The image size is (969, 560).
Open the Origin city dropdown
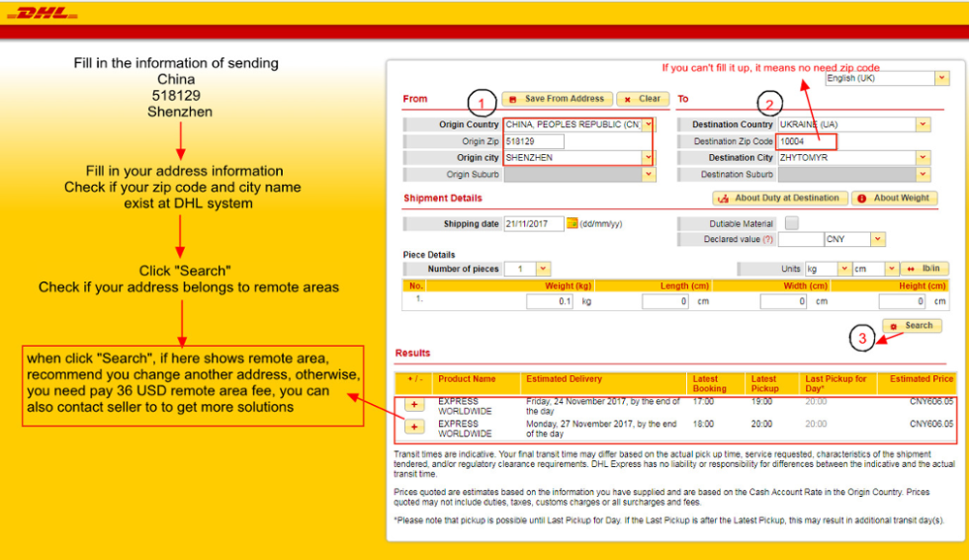click(647, 158)
